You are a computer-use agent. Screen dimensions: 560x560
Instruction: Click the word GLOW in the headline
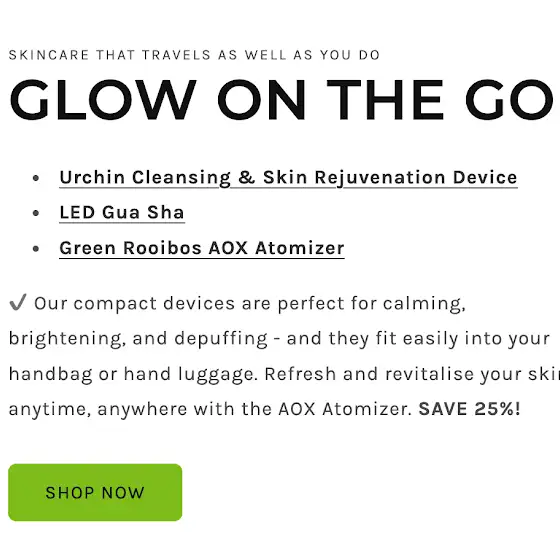coord(103,100)
